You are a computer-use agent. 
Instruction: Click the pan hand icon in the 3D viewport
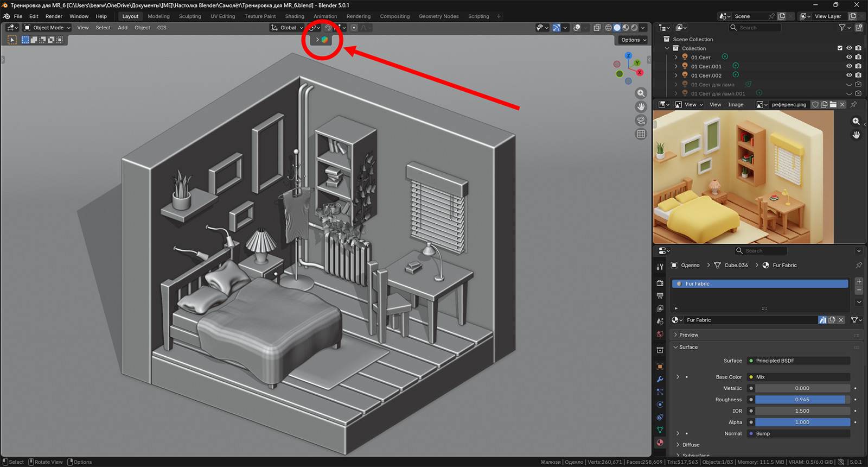click(x=641, y=107)
